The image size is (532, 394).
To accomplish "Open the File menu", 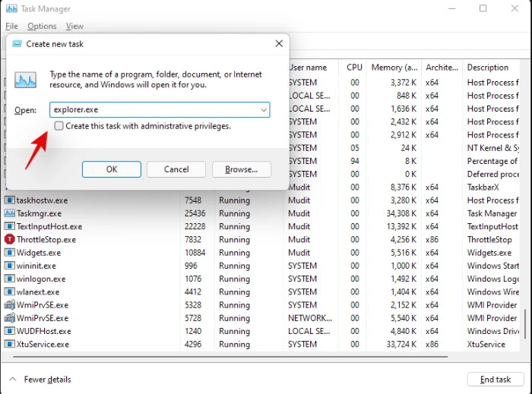I will 12,26.
